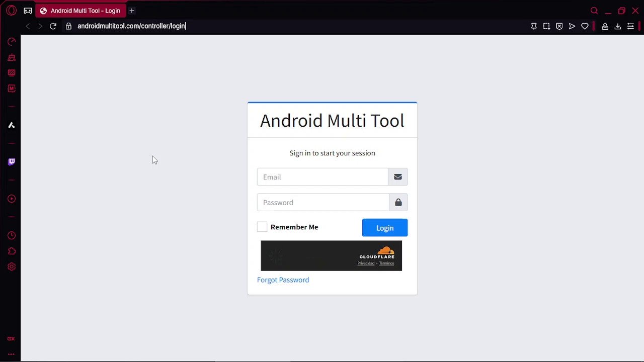
Task: Open the profile account icon in toolbar
Action: [x=605, y=26]
